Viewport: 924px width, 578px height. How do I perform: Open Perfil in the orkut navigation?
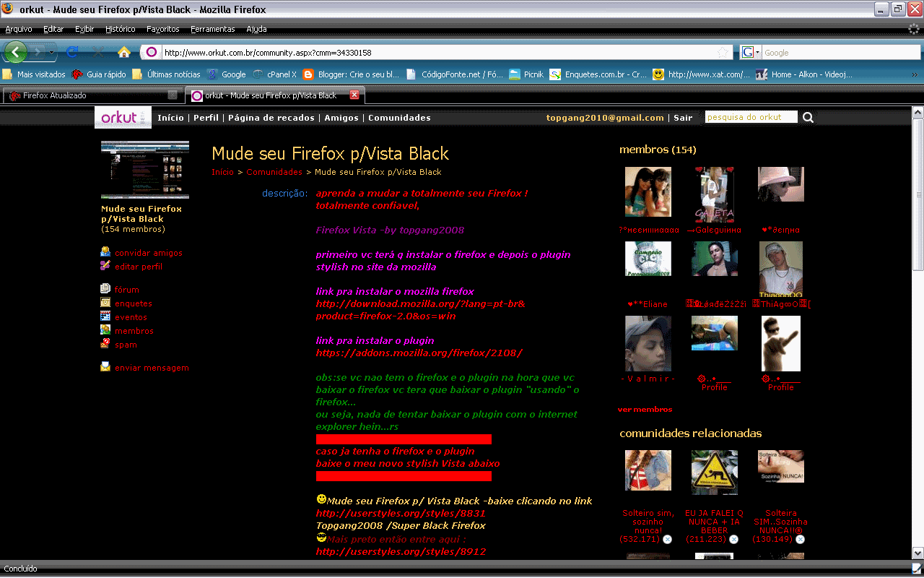(206, 118)
